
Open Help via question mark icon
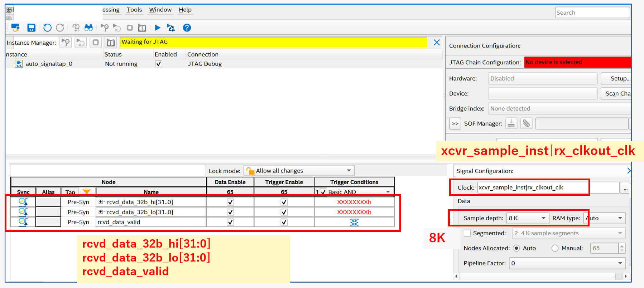coord(187,28)
